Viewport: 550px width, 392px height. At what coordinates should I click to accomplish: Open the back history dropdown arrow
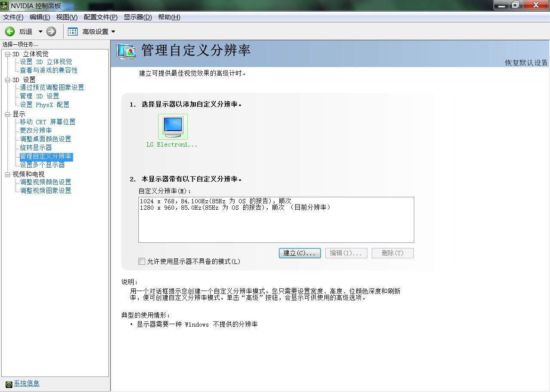40,31
